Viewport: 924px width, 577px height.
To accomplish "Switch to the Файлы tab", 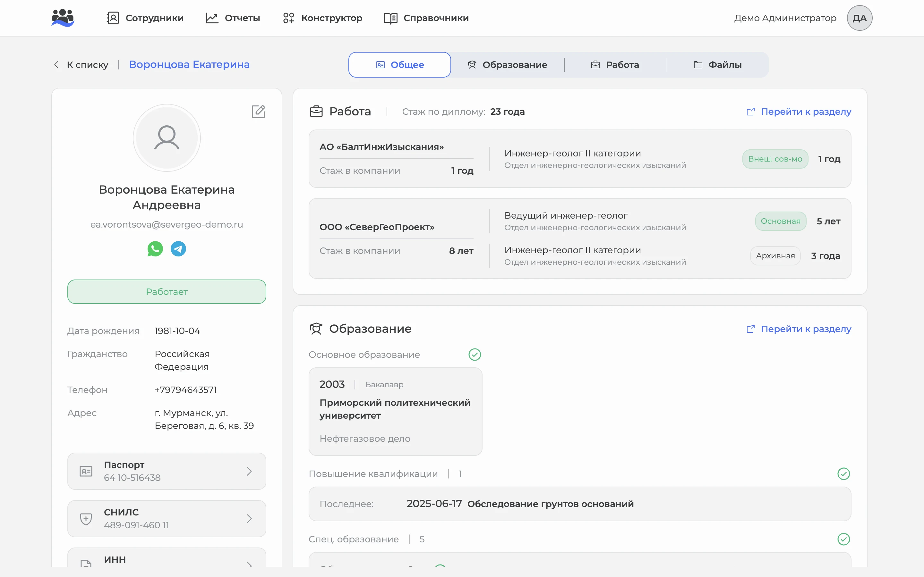I will [x=717, y=65].
